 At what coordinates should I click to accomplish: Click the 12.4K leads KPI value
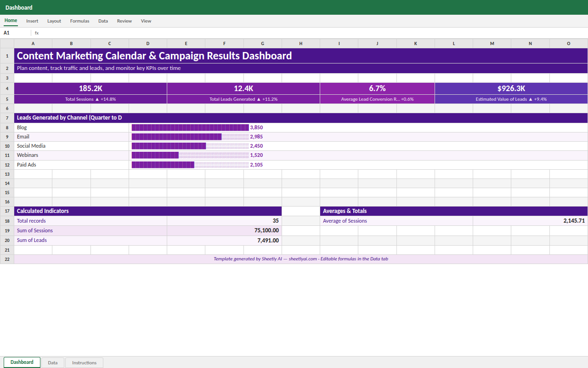(x=243, y=88)
